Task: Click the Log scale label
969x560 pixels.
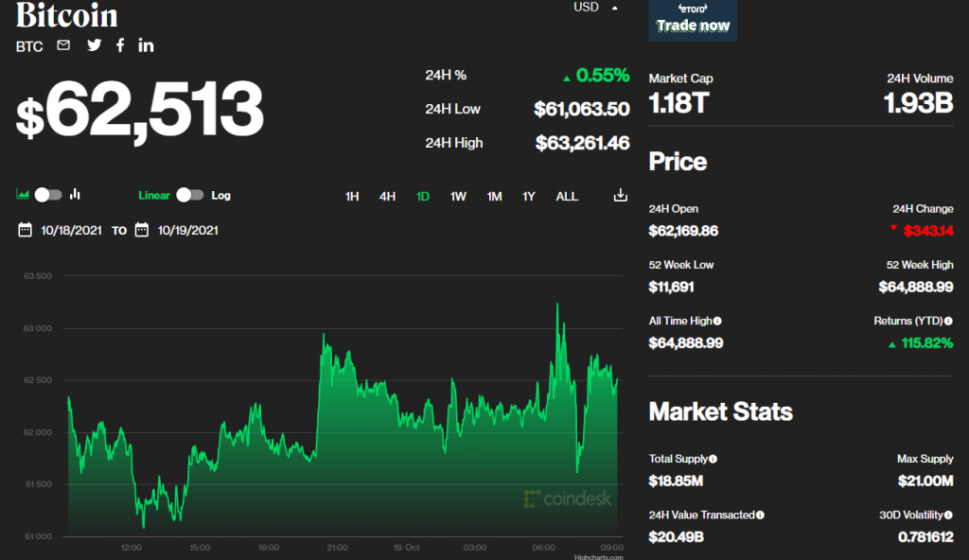Action: coord(220,195)
